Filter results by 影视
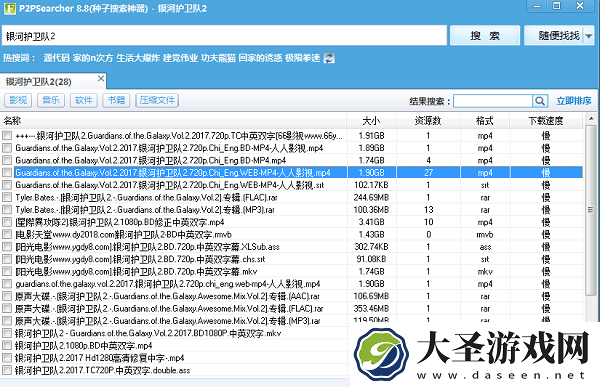This screenshot has height=387, width=600. (18, 100)
